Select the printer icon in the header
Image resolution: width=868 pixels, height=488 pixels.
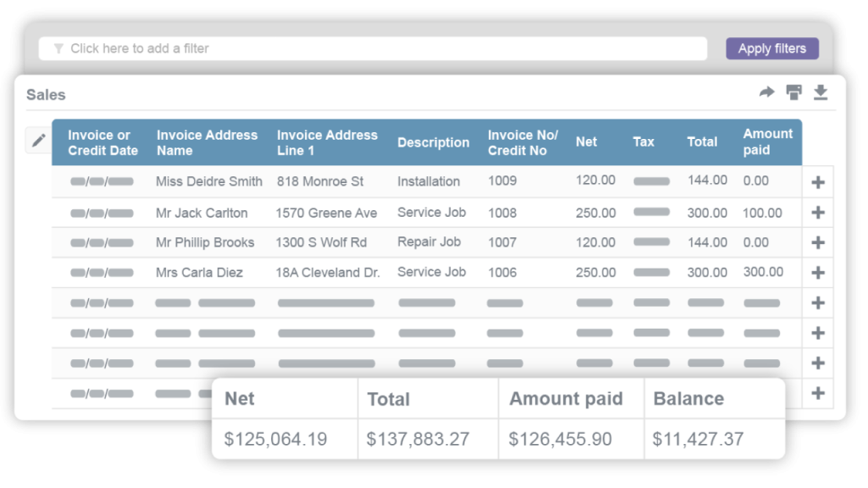[793, 91]
